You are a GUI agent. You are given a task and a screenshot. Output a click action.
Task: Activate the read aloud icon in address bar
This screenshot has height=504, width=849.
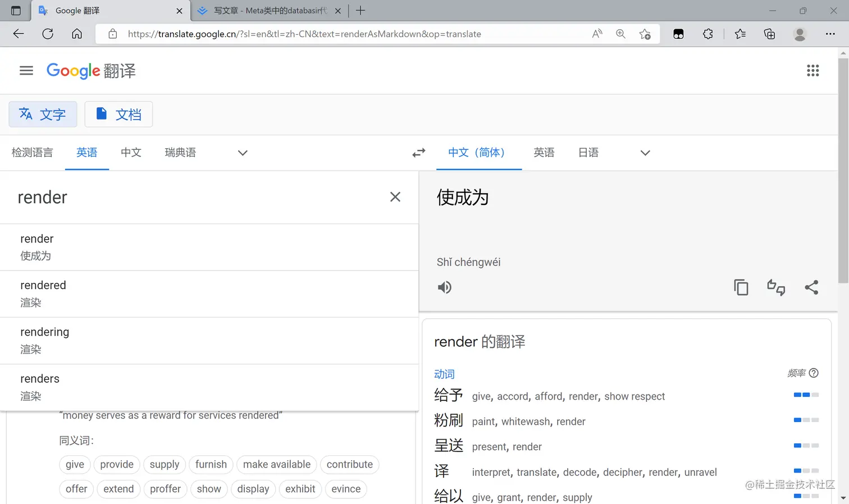coord(597,34)
